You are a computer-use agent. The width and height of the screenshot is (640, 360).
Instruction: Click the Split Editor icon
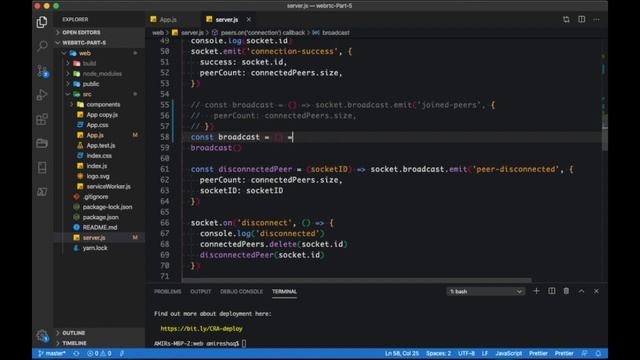(581, 20)
